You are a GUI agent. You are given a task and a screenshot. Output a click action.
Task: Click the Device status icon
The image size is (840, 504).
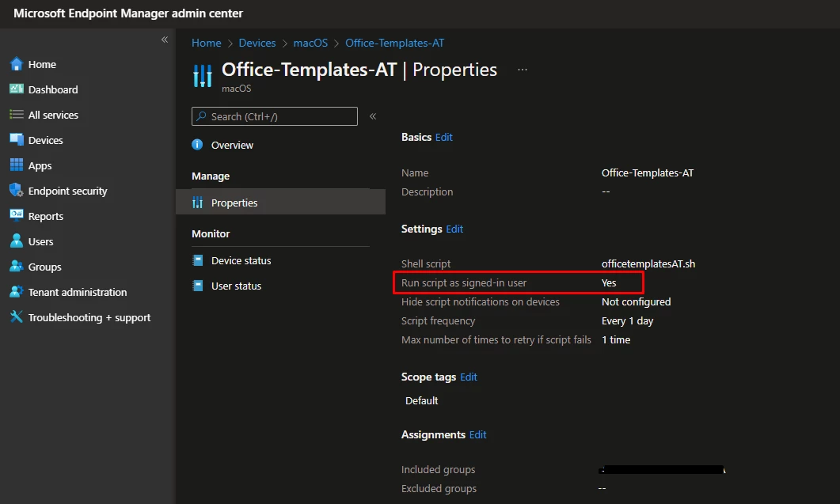[198, 260]
